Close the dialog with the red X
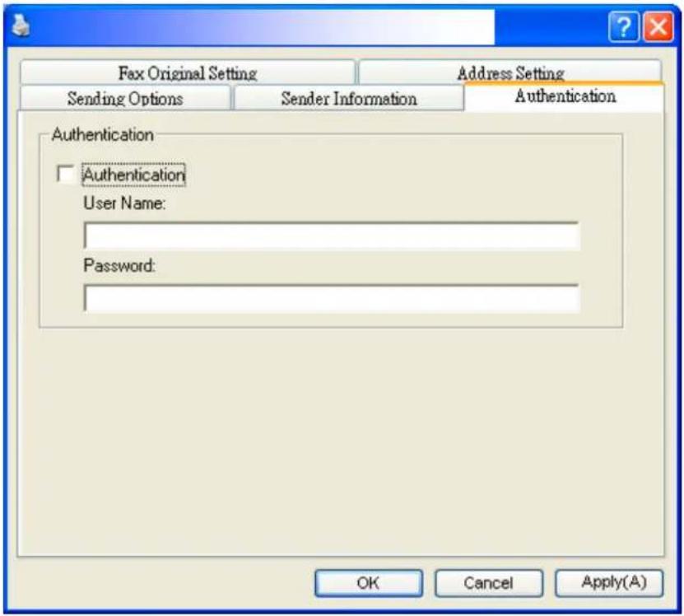Screen dimensions: 684x616 coord(658,27)
